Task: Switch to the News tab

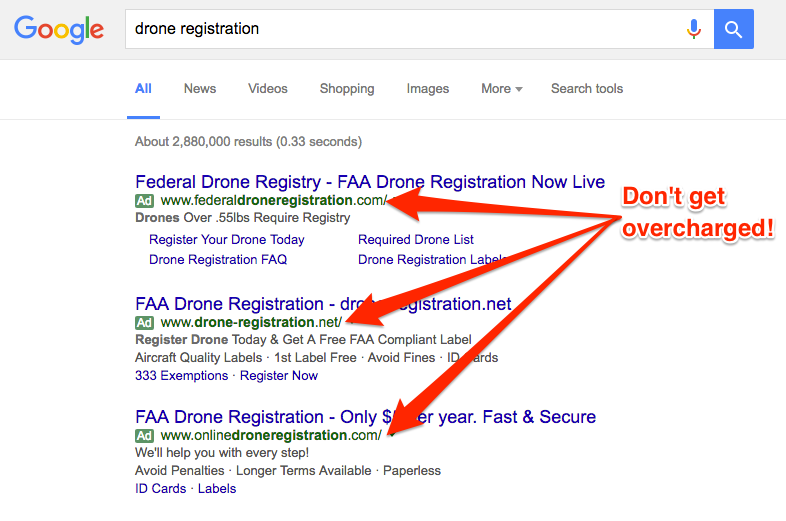Action: tap(200, 89)
